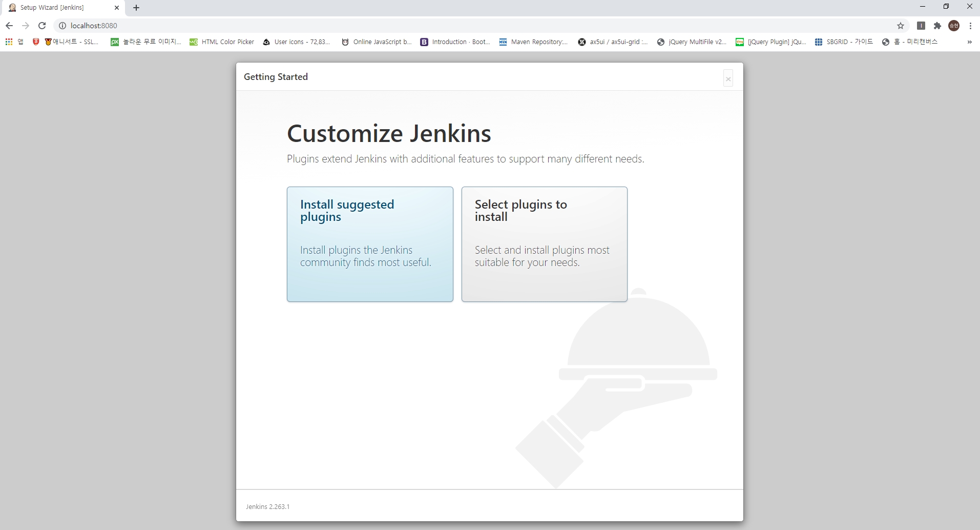980x530 pixels.
Task: Open the Extensions puzzle icon
Action: coord(937,26)
